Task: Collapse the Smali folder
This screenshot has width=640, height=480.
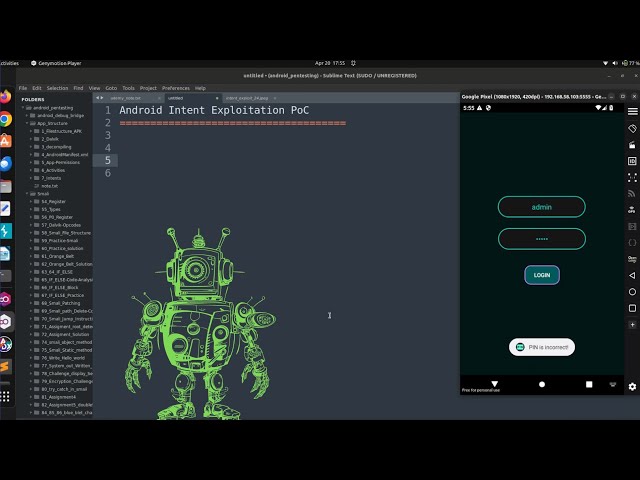Action: pos(27,194)
